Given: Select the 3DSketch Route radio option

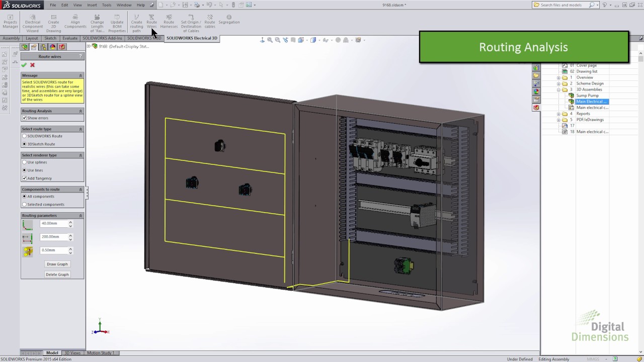Looking at the screenshot, I should pos(24,144).
